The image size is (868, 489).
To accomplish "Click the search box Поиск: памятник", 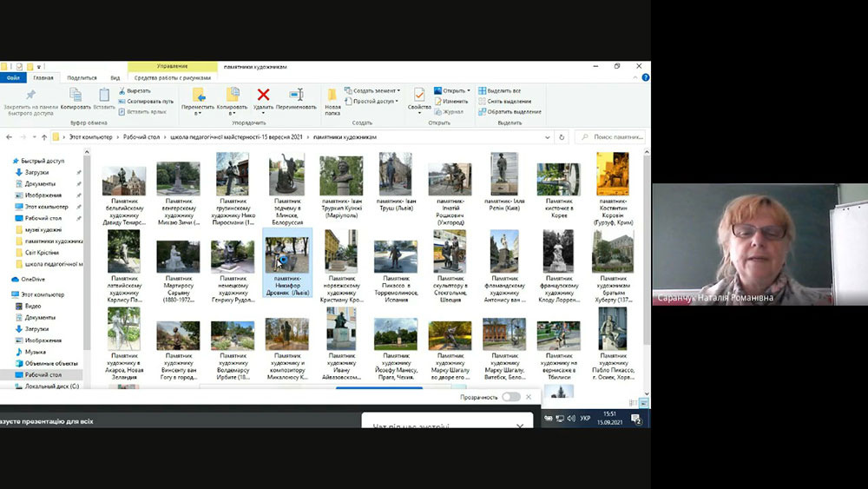I will coord(611,136).
